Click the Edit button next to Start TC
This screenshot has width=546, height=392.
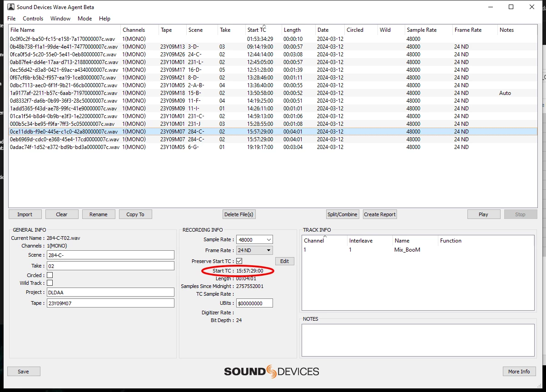[284, 261]
